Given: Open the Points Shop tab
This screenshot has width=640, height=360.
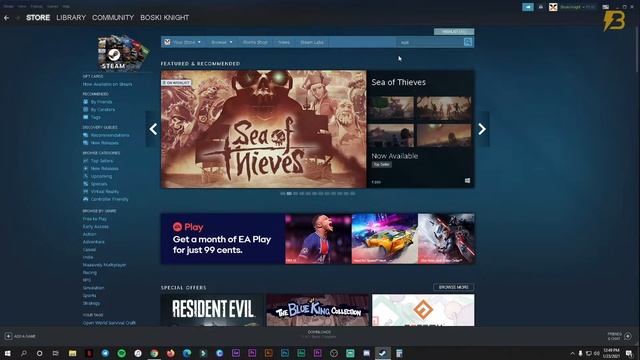Looking at the screenshot, I should 255,42.
